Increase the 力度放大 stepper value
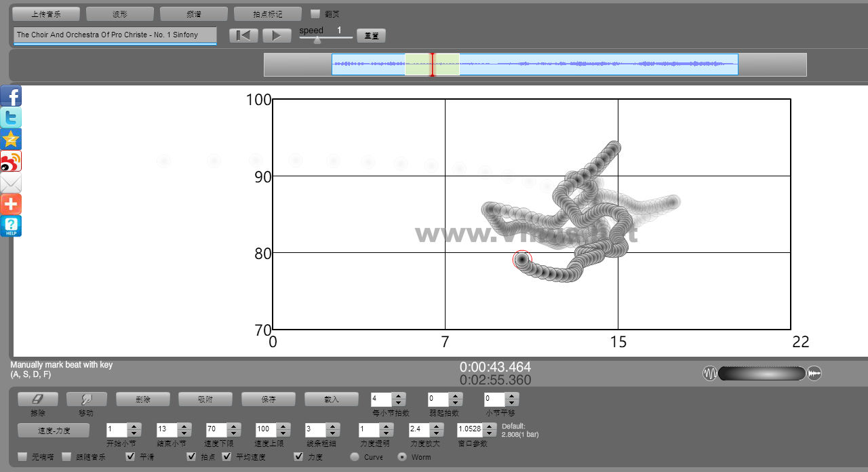The image size is (868, 472). click(437, 426)
